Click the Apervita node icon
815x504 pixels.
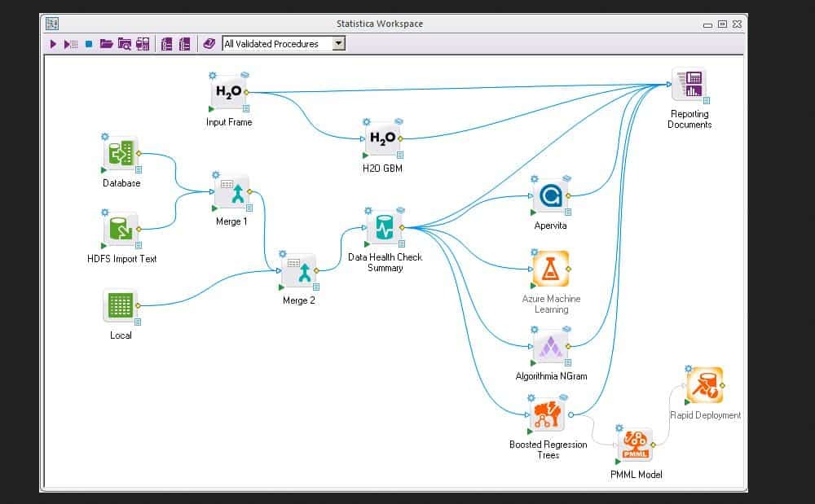550,196
